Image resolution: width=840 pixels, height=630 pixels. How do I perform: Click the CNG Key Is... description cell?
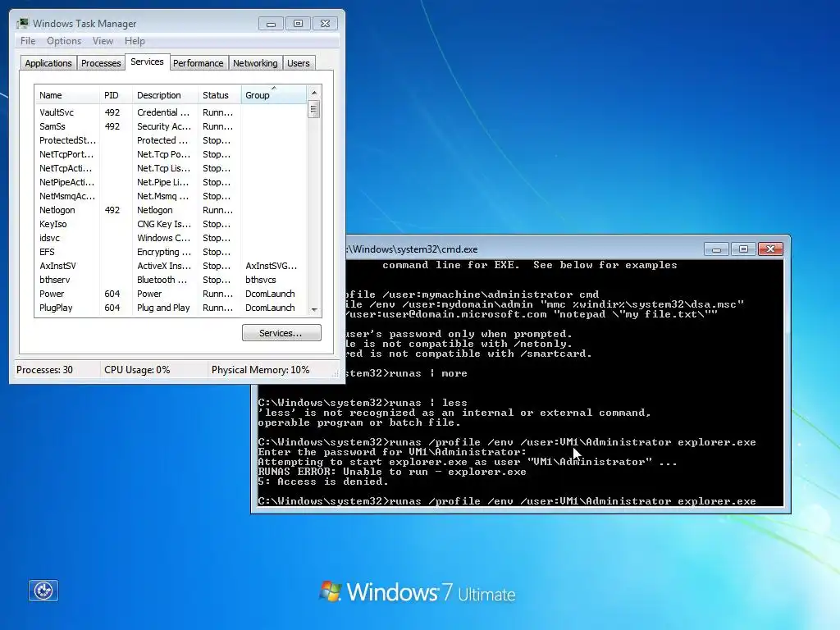[x=164, y=224]
